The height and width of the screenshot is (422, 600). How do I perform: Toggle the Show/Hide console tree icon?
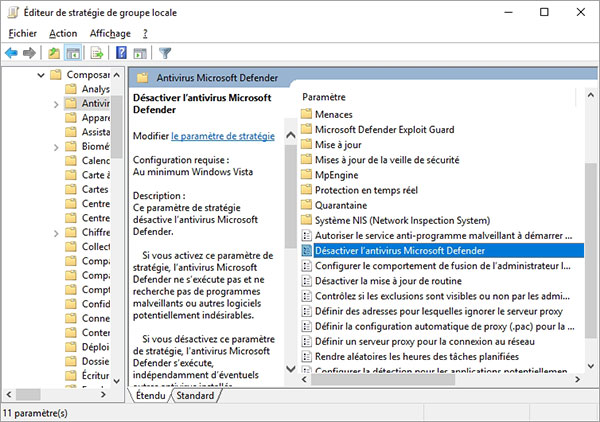[x=73, y=53]
